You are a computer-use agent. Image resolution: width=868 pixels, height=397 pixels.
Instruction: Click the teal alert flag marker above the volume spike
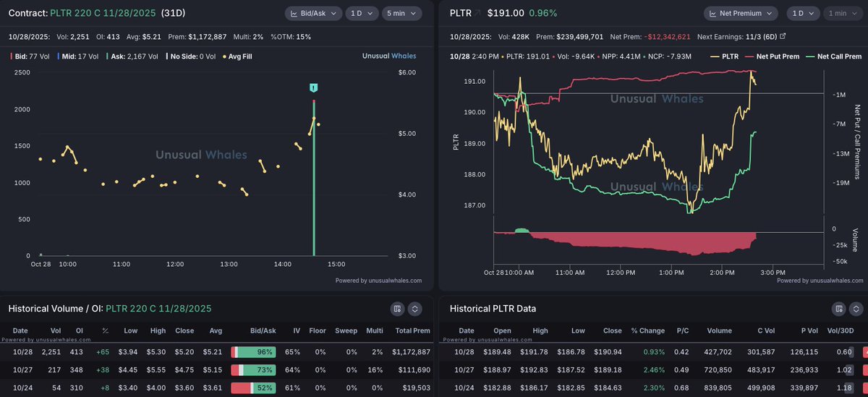pyautogui.click(x=313, y=87)
